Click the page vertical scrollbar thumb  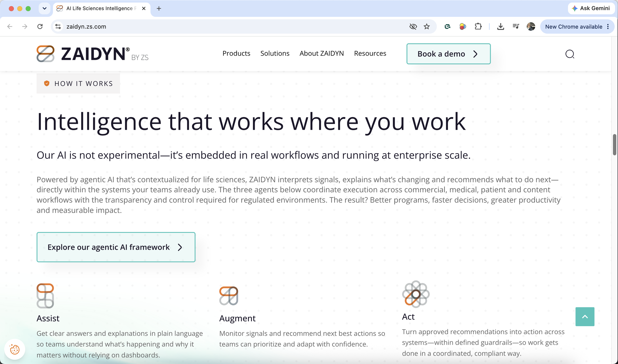[x=615, y=145]
